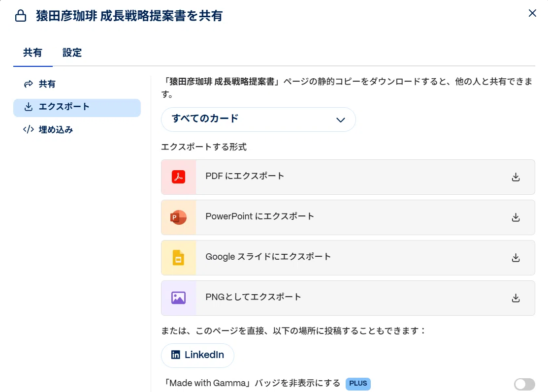548x392 pixels.
Task: Choose PowerPoint にエクスポート
Action: (348, 217)
